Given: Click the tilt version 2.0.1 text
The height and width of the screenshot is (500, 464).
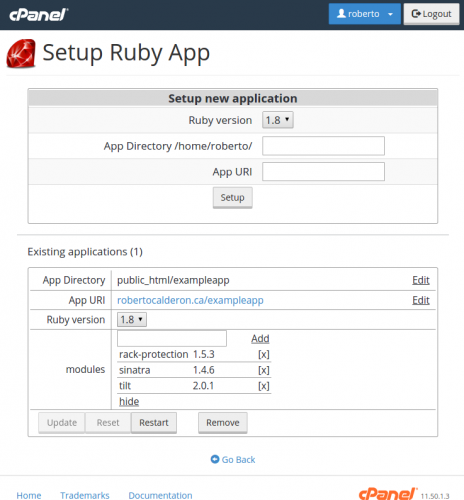Looking at the screenshot, I should 203,386.
